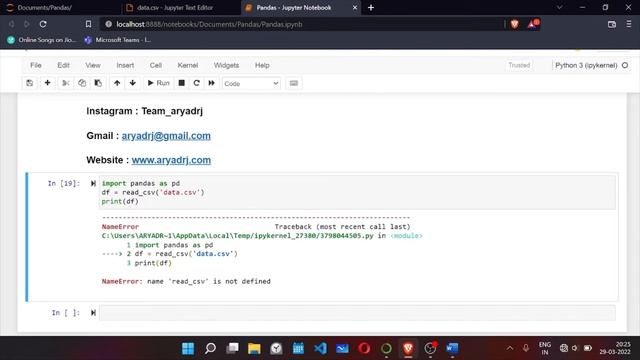Insert cell below with plus icon
Viewport: 640px width, 360px height.
pyautogui.click(x=47, y=83)
